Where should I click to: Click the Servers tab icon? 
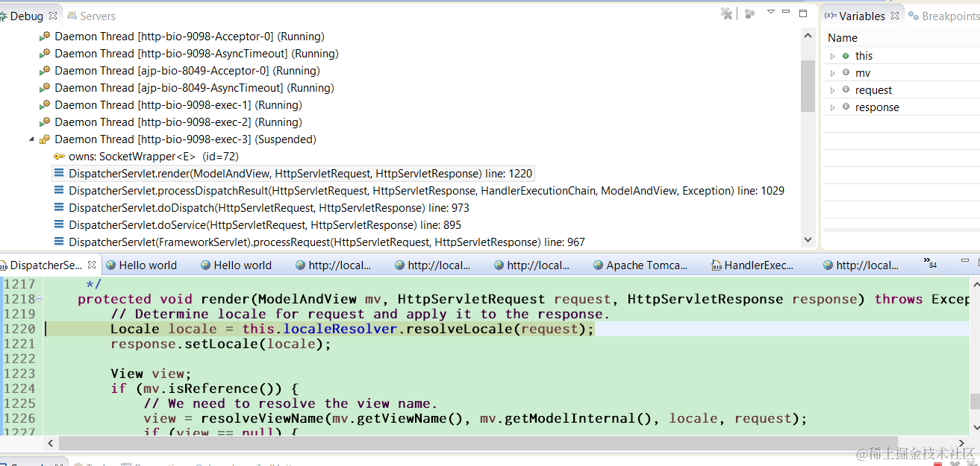(x=72, y=16)
